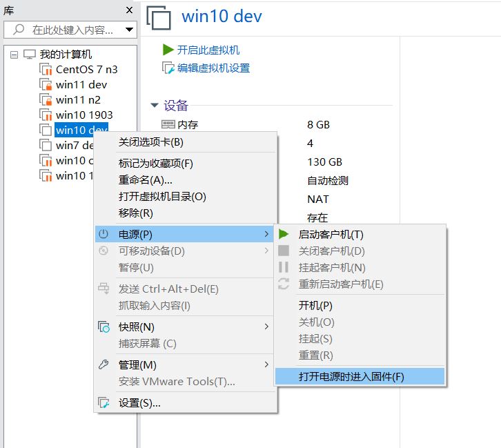
Task: Open the 电源(P) menu item
Action: pyautogui.click(x=184, y=234)
